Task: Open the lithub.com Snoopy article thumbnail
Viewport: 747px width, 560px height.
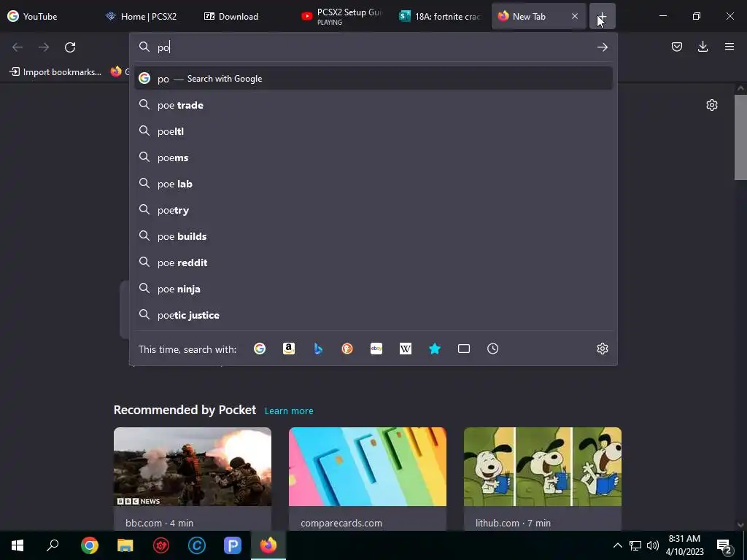Action: point(543,466)
